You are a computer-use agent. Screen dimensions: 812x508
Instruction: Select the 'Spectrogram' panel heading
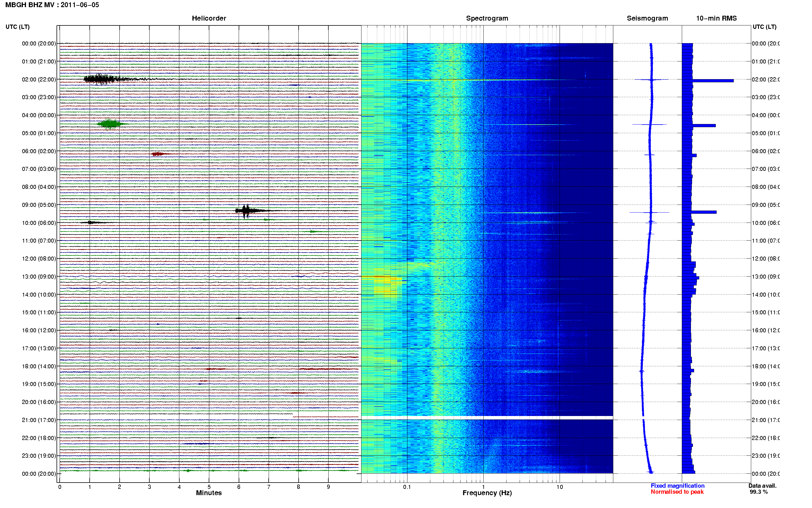click(x=487, y=18)
